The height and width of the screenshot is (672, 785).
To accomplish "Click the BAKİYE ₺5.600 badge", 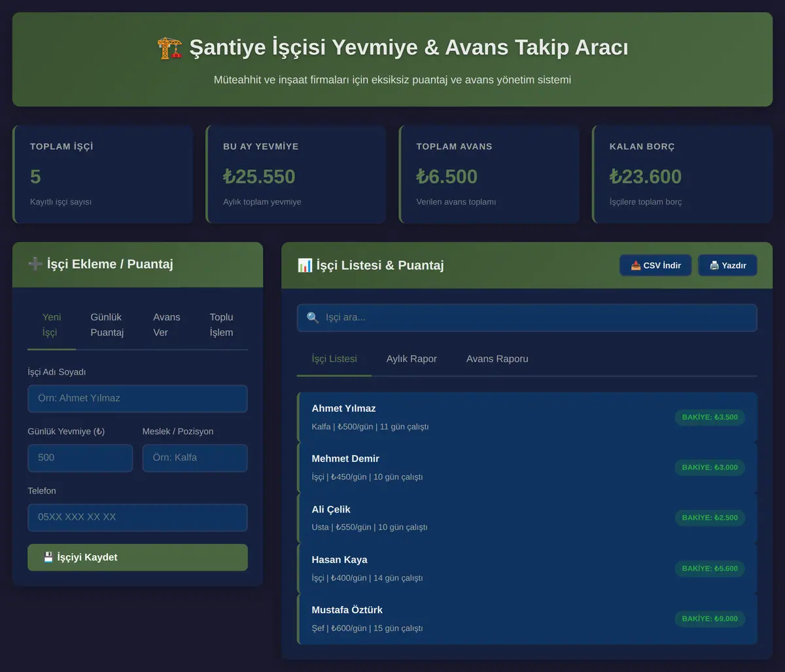I will tap(710, 568).
